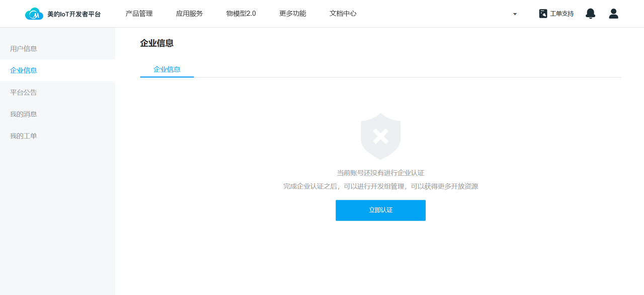Expand the 更多功能 navigation menu
This screenshot has height=295, width=644.
click(x=292, y=14)
